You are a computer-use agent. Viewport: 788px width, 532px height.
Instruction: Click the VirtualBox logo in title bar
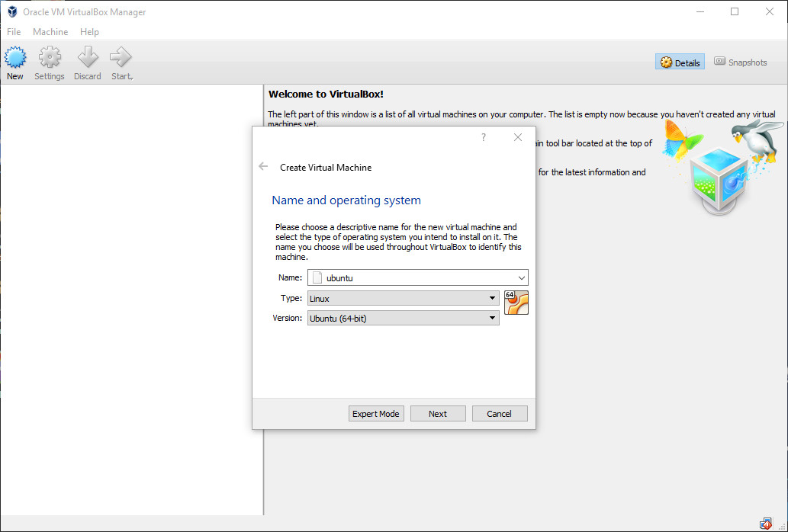[12, 11]
